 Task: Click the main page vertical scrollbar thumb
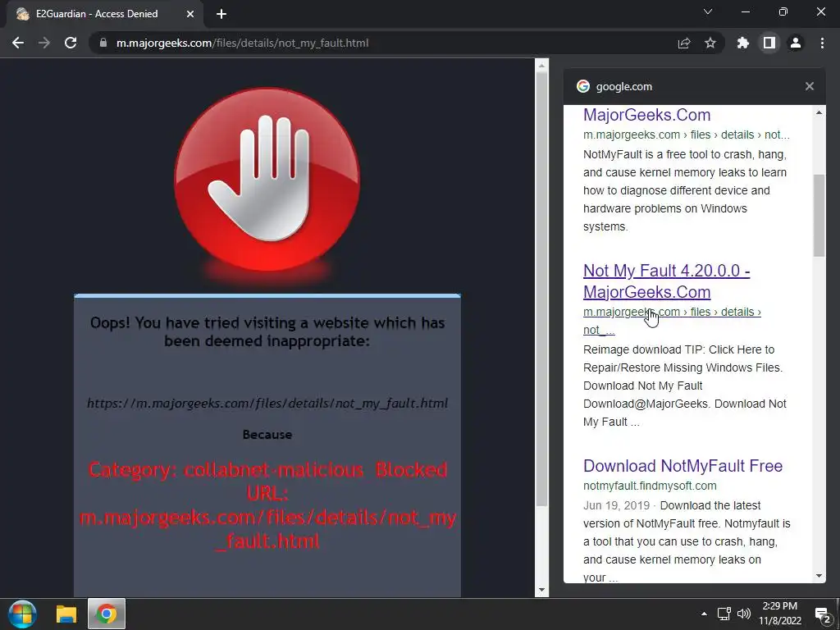tap(541, 290)
